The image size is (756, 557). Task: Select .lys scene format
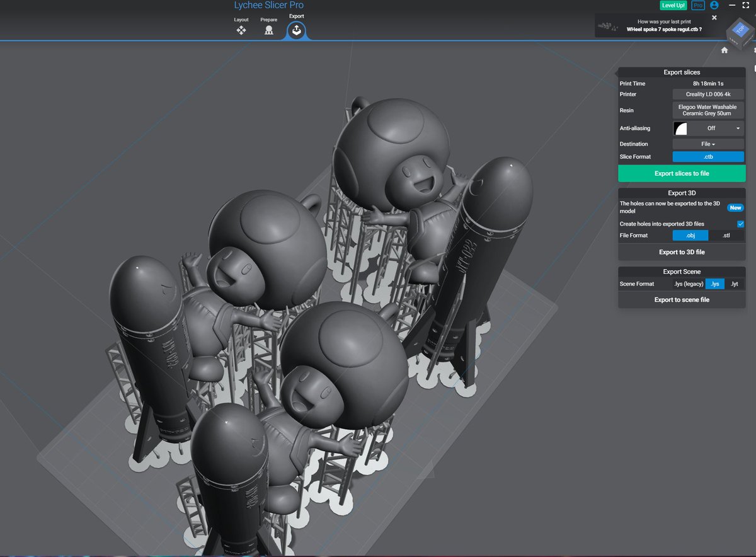[x=714, y=284]
